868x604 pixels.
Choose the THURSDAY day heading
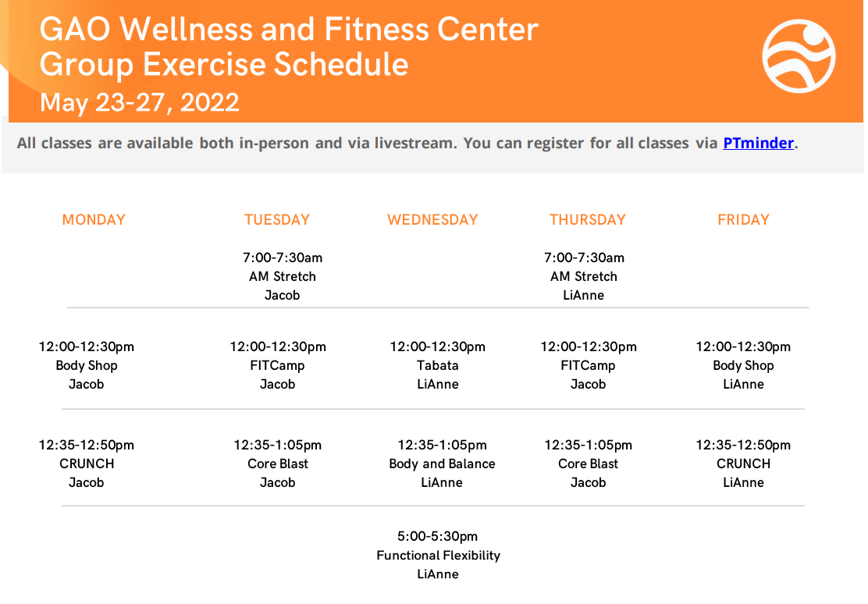(x=588, y=220)
